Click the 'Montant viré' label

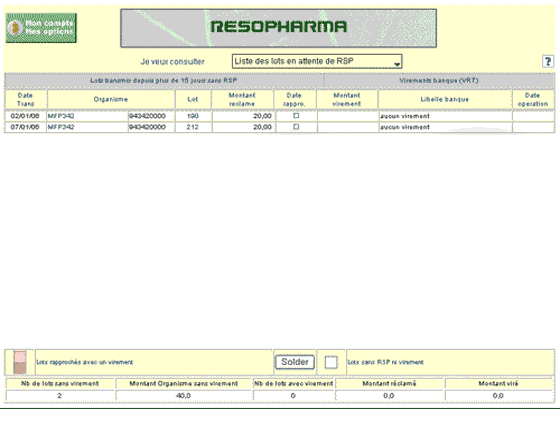499,384
